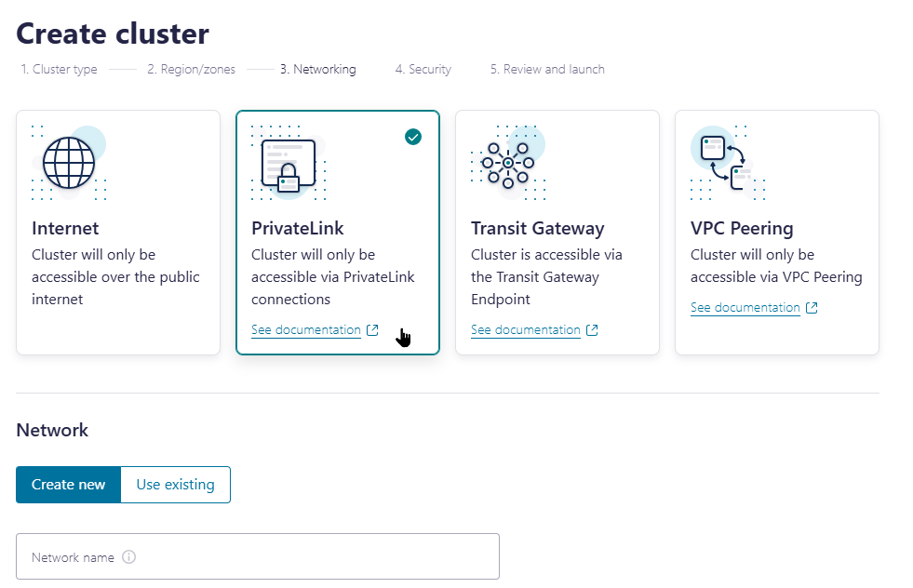Viewport: 913px width, 588px height.
Task: Click external link icon beside PrivateLink documentation
Action: [x=372, y=330]
